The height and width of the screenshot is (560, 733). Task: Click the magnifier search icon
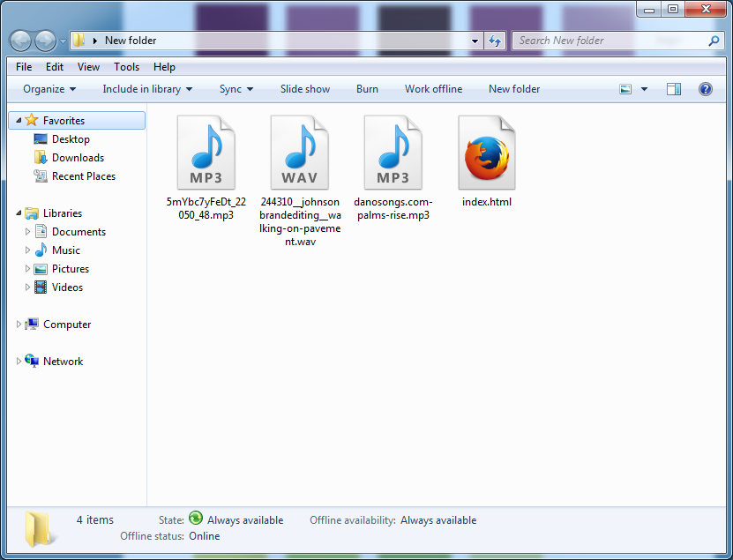(714, 41)
